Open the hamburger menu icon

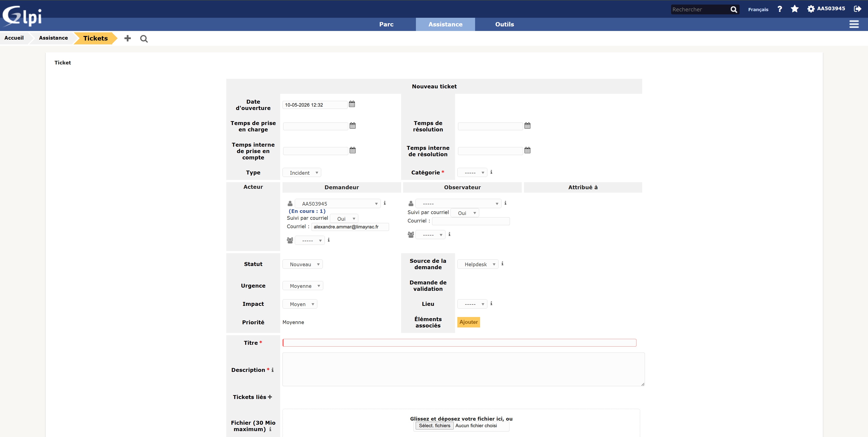point(854,24)
